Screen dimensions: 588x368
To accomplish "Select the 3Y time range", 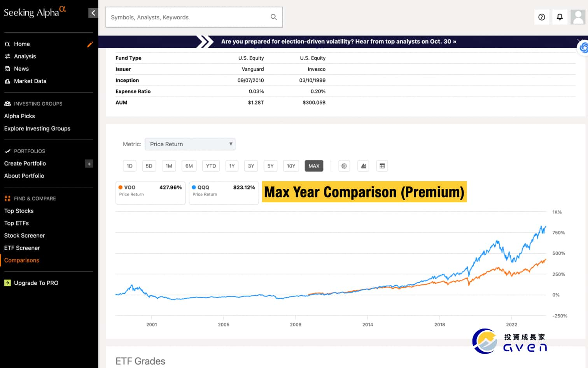I will pyautogui.click(x=251, y=166).
